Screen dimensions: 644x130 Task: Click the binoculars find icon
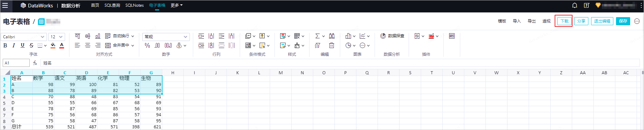(332, 36)
